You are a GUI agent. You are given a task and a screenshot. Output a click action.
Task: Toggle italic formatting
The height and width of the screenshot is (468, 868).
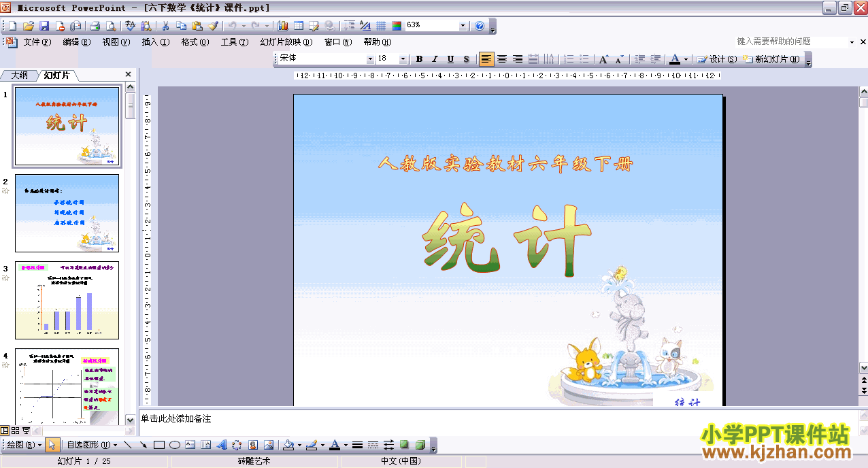coord(435,59)
